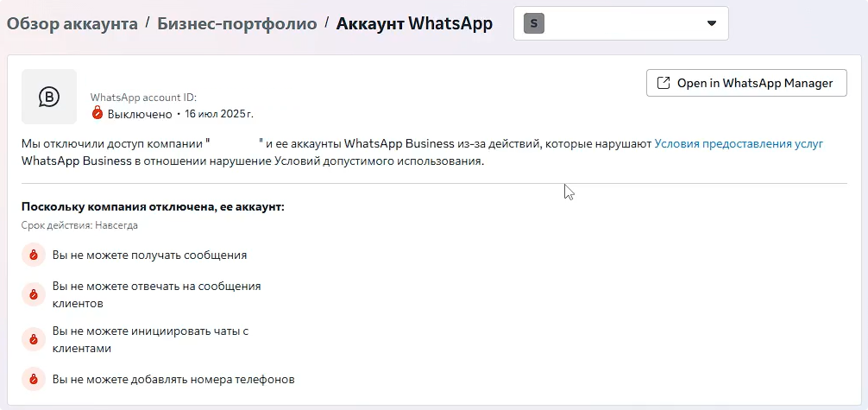Open the business portfolio combo box
Image resolution: width=868 pixels, height=410 pixels.
coord(620,23)
